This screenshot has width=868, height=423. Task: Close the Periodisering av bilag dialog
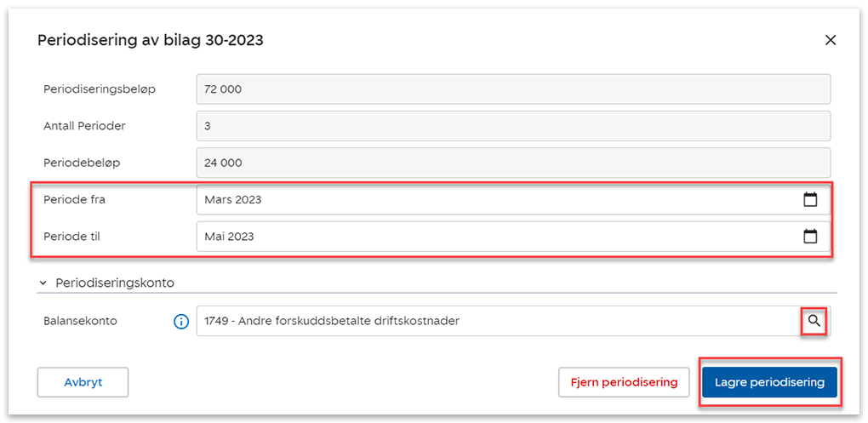point(831,40)
